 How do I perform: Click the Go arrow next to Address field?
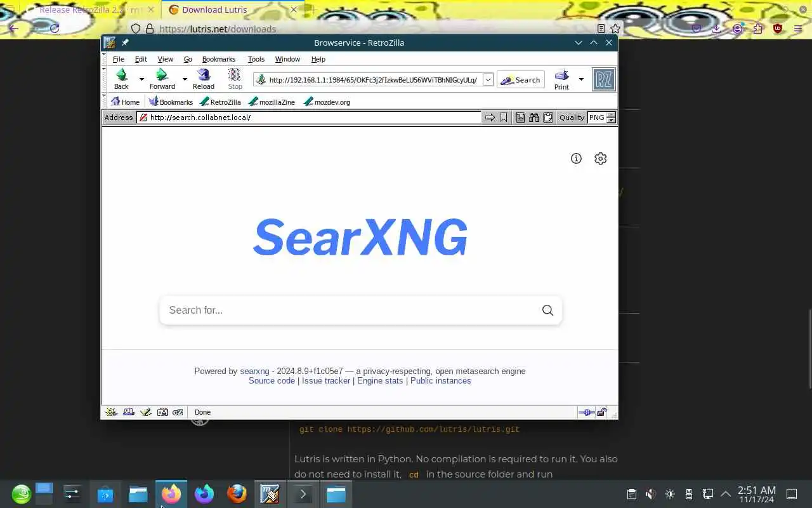490,117
